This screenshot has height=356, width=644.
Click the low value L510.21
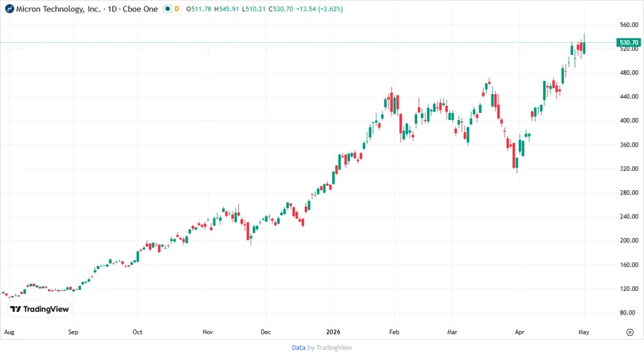[x=254, y=9]
